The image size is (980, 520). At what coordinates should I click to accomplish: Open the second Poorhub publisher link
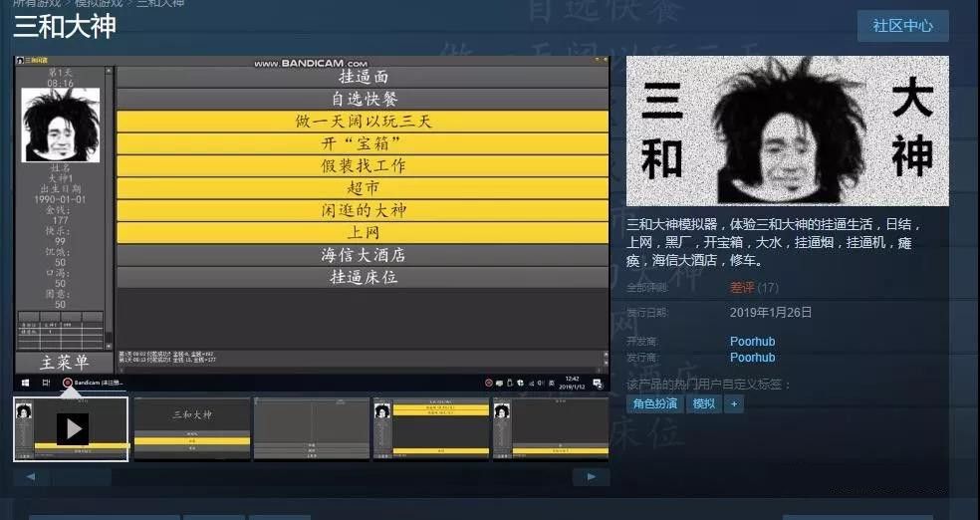[752, 358]
